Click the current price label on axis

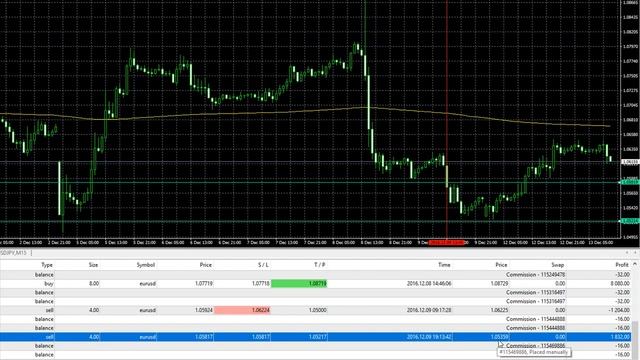[630, 162]
